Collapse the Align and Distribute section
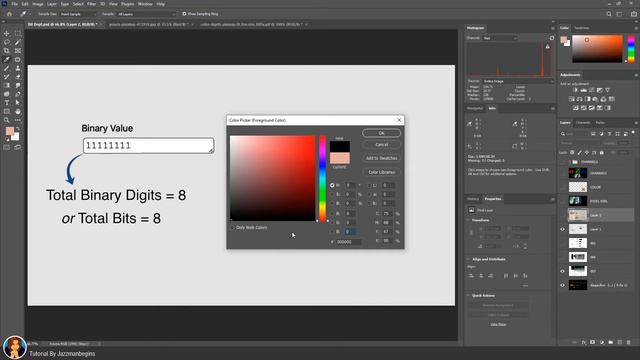Viewport: 640px width, 360px height. click(469, 259)
